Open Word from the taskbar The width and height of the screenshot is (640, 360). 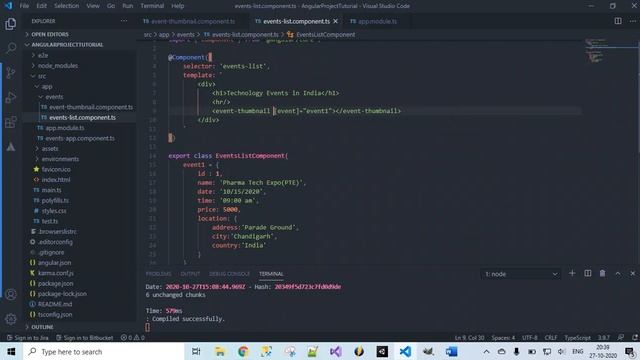[451, 351]
